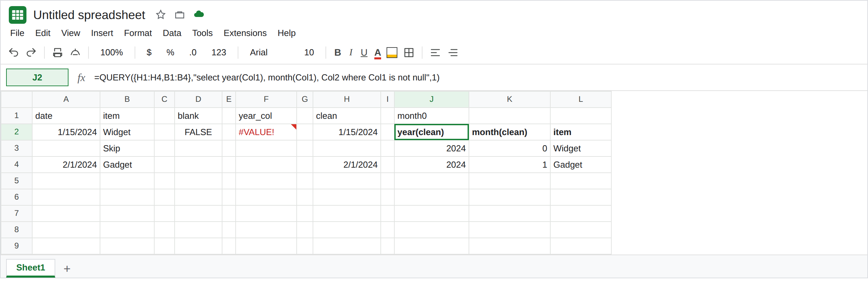Open the Arial font dropdown
This screenshot has width=868, height=281.
[x=259, y=53]
